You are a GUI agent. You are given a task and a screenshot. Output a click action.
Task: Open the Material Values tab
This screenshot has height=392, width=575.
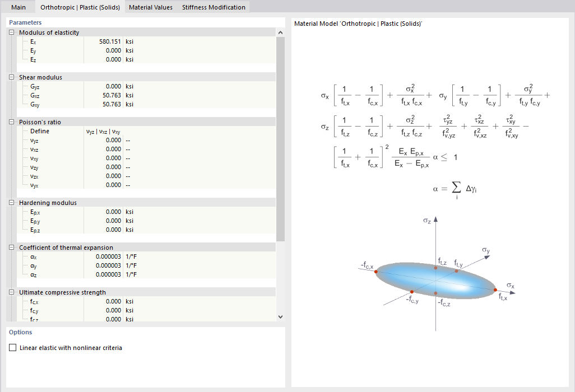pos(150,7)
